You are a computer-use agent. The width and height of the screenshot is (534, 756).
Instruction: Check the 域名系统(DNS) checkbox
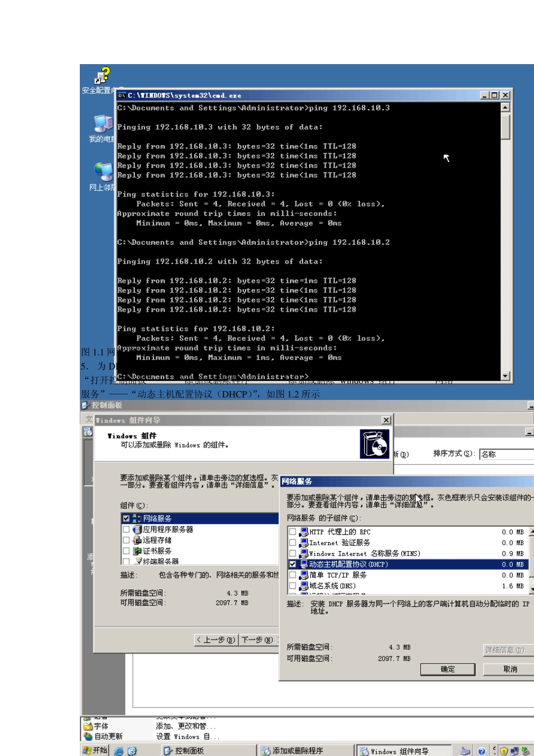[x=292, y=586]
